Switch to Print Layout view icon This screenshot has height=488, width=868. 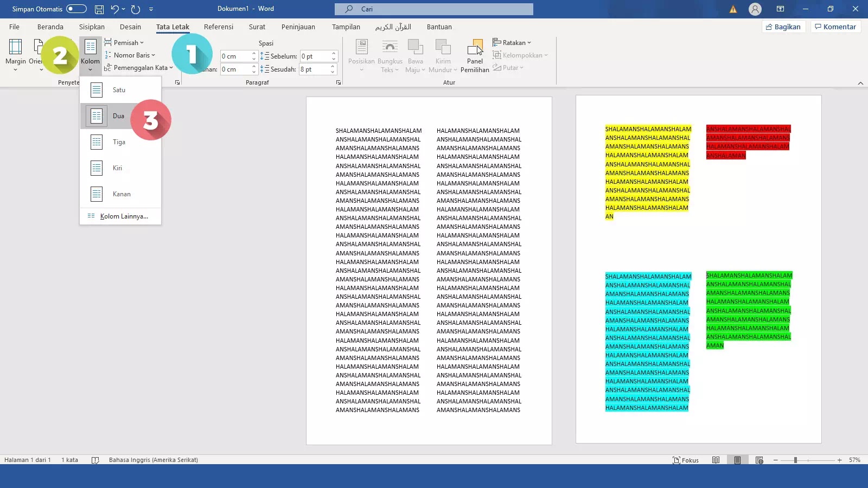[737, 460]
